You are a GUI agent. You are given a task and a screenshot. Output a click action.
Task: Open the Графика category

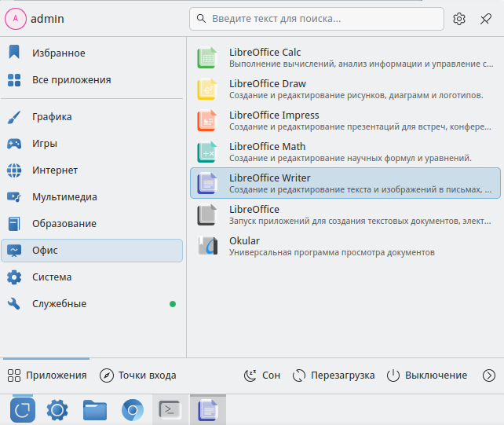[x=92, y=117]
